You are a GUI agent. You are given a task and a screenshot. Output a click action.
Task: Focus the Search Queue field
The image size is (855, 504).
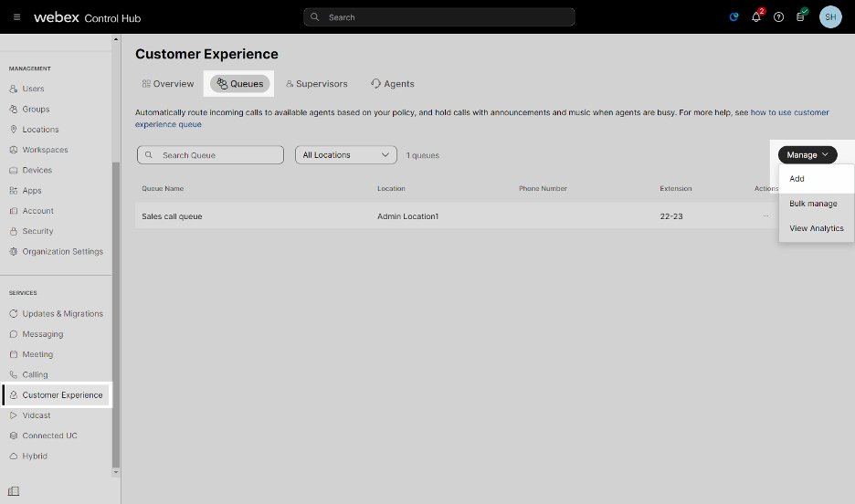(210, 154)
